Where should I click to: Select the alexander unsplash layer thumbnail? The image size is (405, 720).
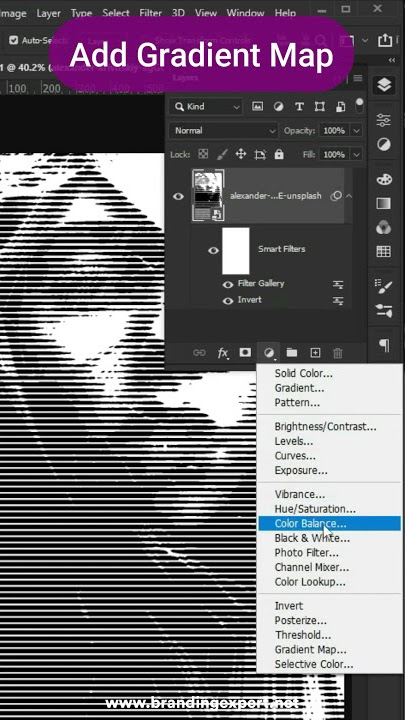(208, 195)
